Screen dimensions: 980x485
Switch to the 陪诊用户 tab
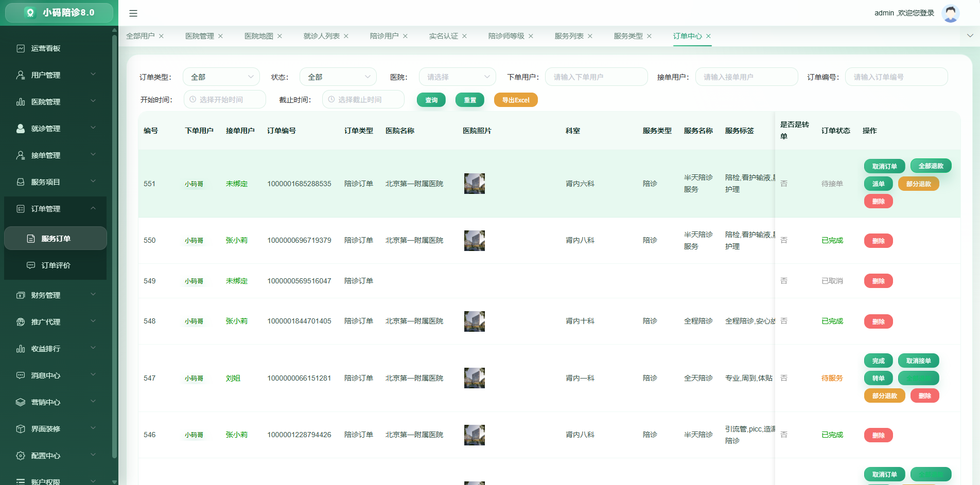[x=384, y=36]
